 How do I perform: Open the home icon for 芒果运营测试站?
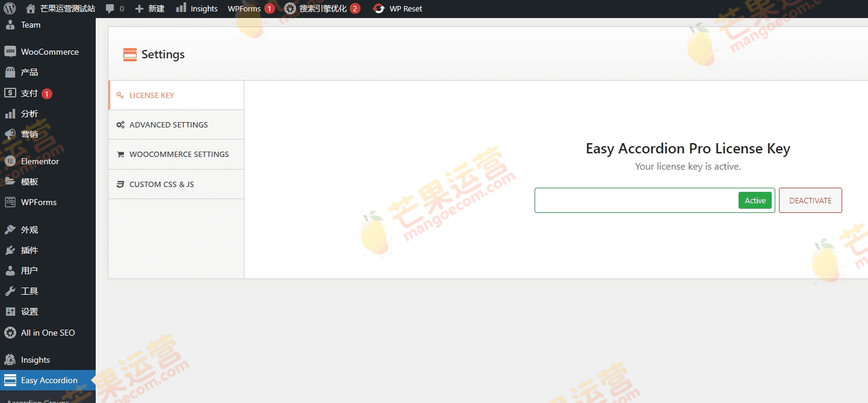(31, 8)
